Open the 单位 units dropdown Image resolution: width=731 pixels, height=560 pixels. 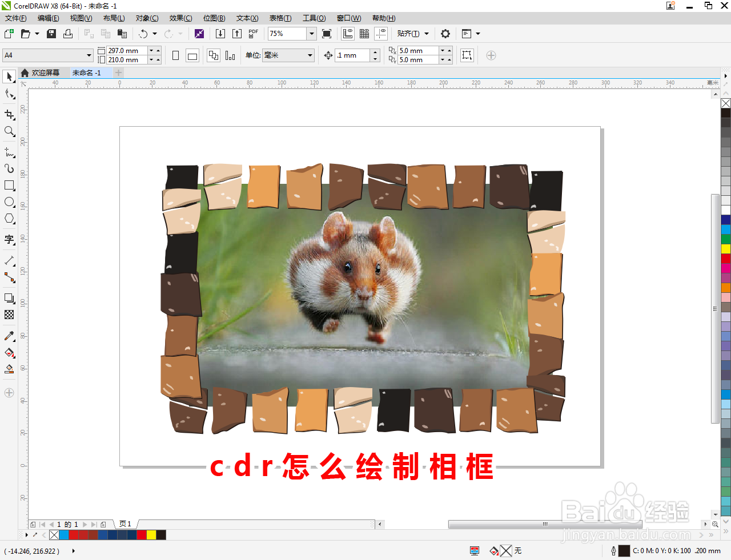click(x=309, y=55)
